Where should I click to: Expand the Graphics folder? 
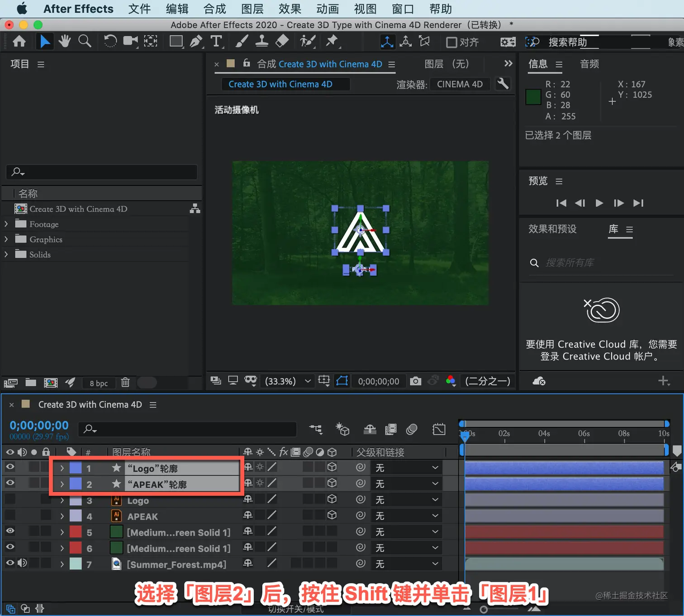pos(6,239)
